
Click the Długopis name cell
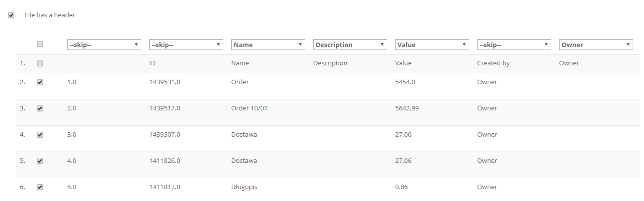[244, 187]
